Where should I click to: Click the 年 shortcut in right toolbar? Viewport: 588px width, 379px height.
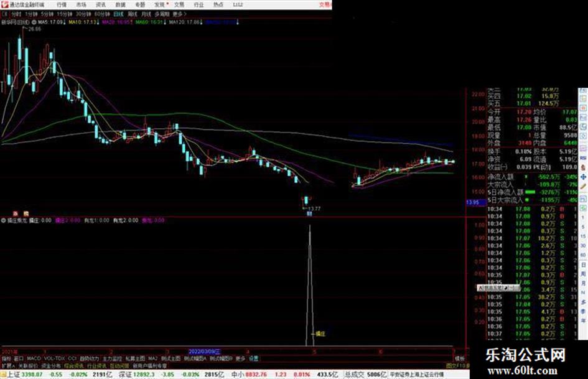coord(583,321)
